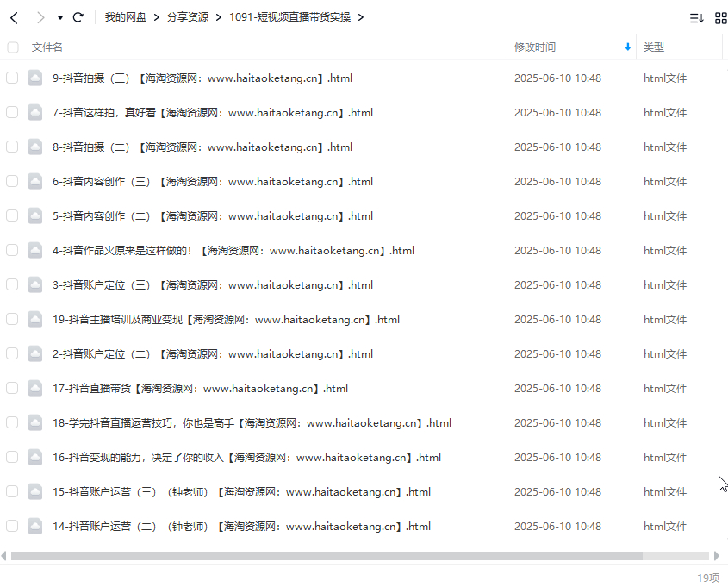Click the left arrow of horizontal scrollbar
This screenshot has width=728, height=587.
tap(4, 556)
